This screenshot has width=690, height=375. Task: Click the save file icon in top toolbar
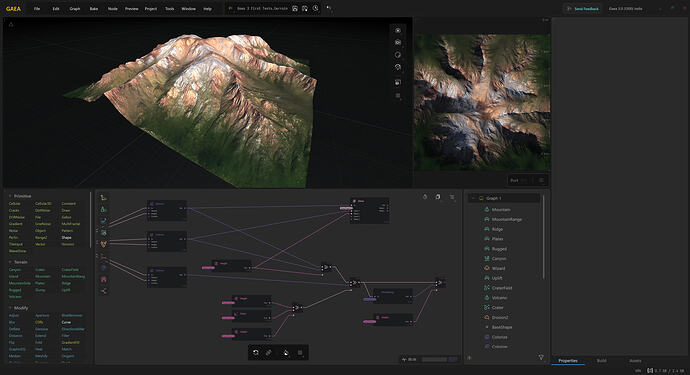295,8
